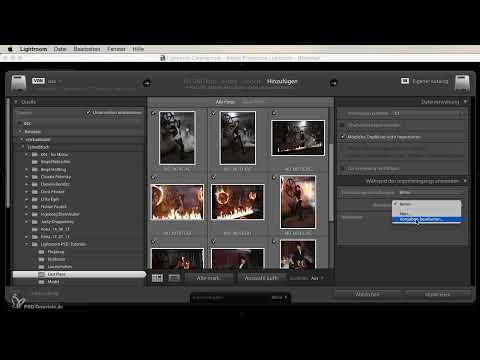Image resolution: width=480 pixels, height=360 pixels.
Task: Open the Apple menu
Action: click(10, 49)
